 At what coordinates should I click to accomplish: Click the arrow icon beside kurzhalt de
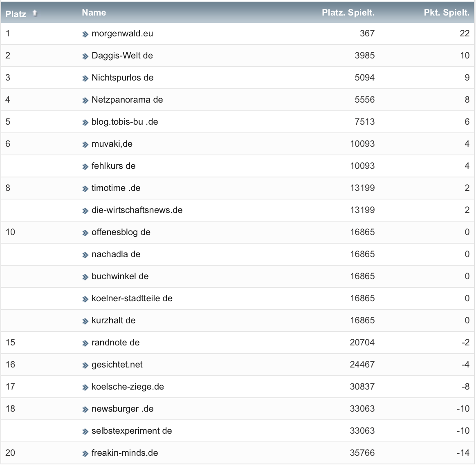tap(85, 321)
